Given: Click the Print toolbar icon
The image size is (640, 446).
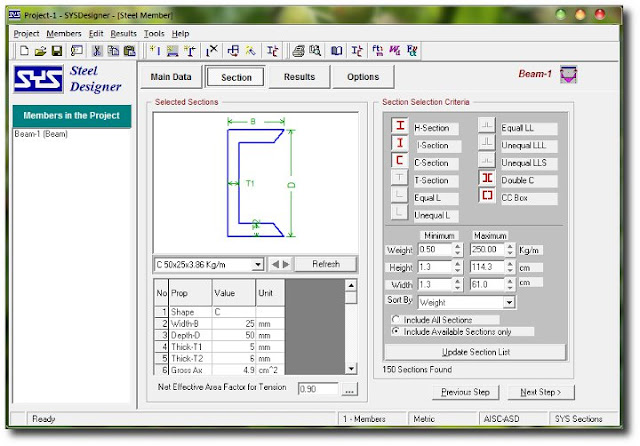Looking at the screenshot, I should click(x=298, y=51).
